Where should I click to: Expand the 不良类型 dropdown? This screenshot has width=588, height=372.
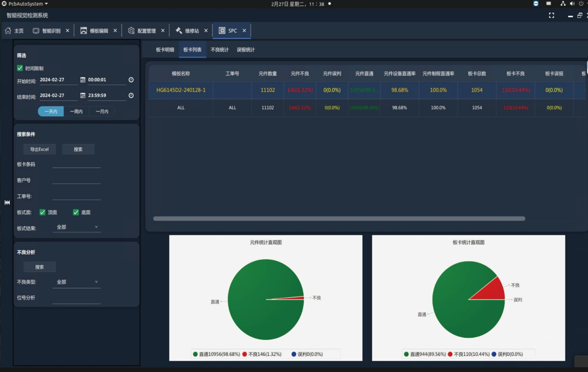[76, 282]
